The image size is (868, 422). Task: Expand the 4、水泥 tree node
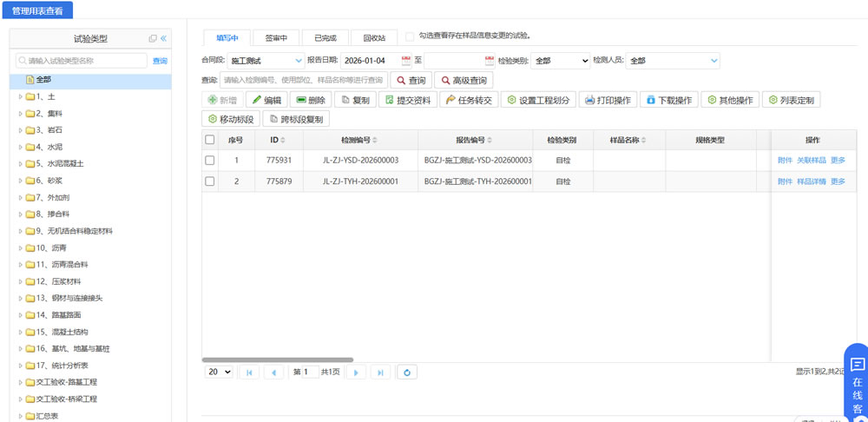click(21, 147)
